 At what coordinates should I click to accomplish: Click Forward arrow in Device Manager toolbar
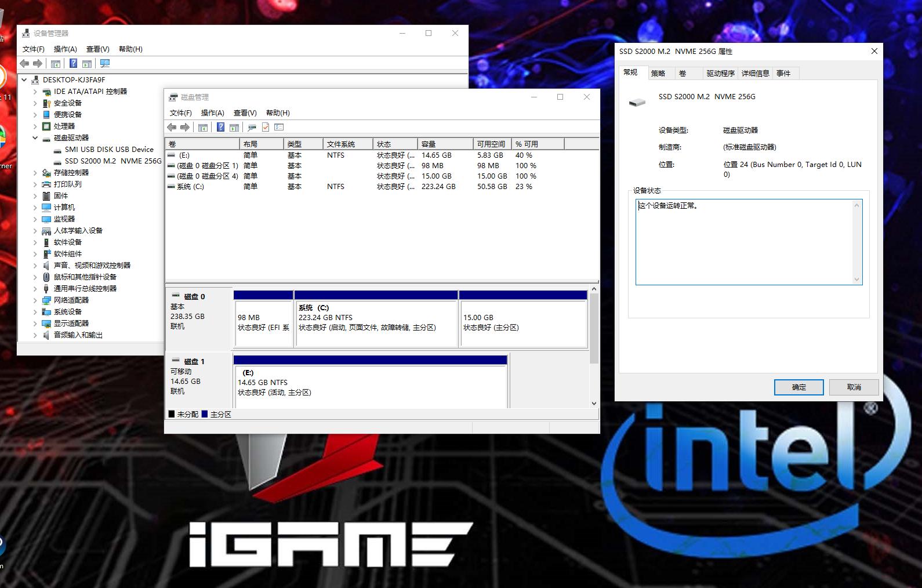(x=38, y=63)
